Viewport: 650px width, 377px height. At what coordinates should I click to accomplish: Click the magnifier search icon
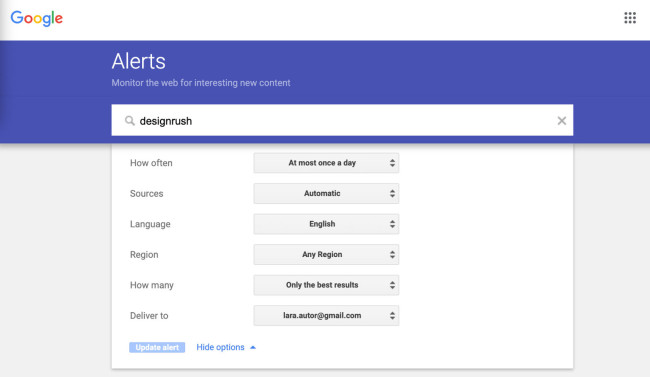point(130,121)
